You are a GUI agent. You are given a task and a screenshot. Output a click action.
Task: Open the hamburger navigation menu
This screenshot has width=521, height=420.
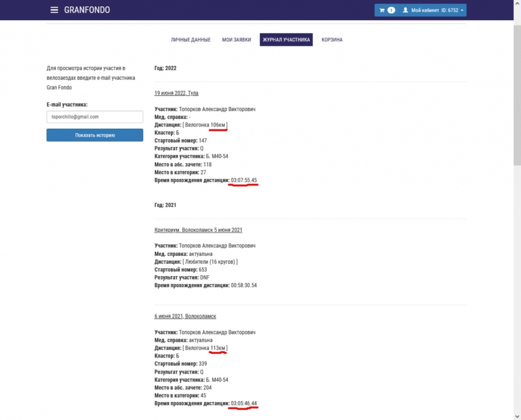click(x=54, y=10)
